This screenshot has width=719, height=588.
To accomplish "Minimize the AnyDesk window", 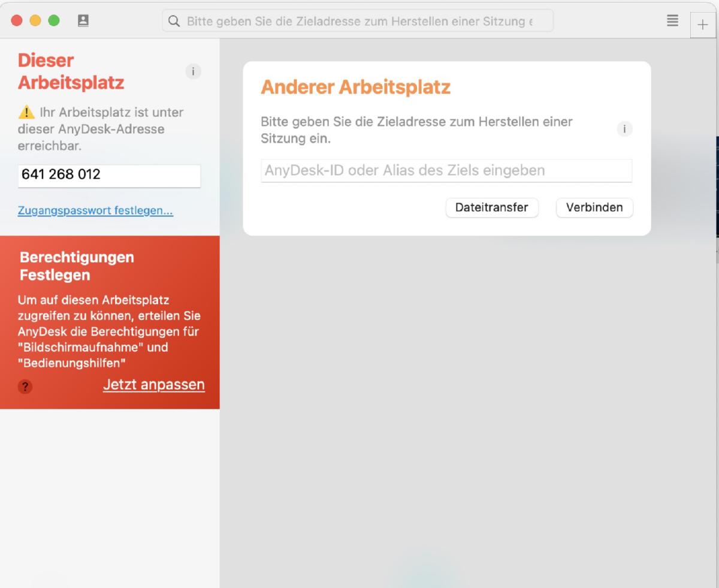I will pos(35,20).
